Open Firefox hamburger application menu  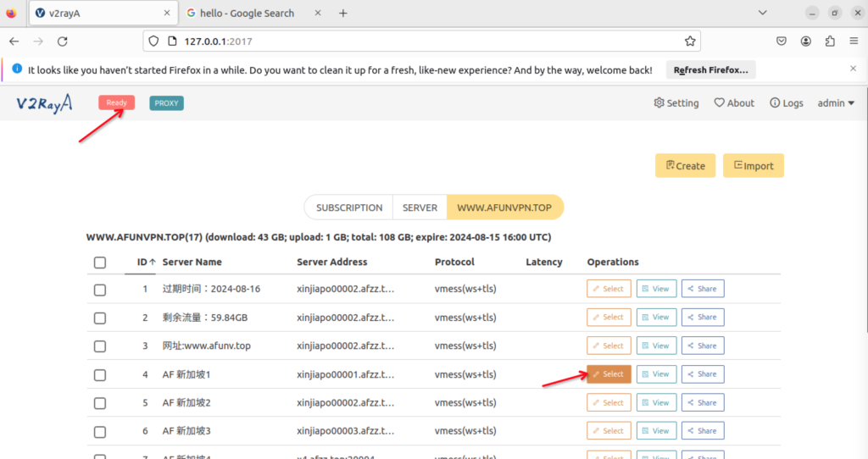[854, 41]
